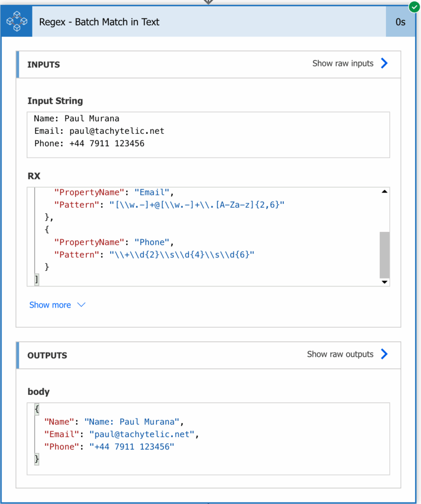Click inside the Input String text box

click(x=208, y=135)
